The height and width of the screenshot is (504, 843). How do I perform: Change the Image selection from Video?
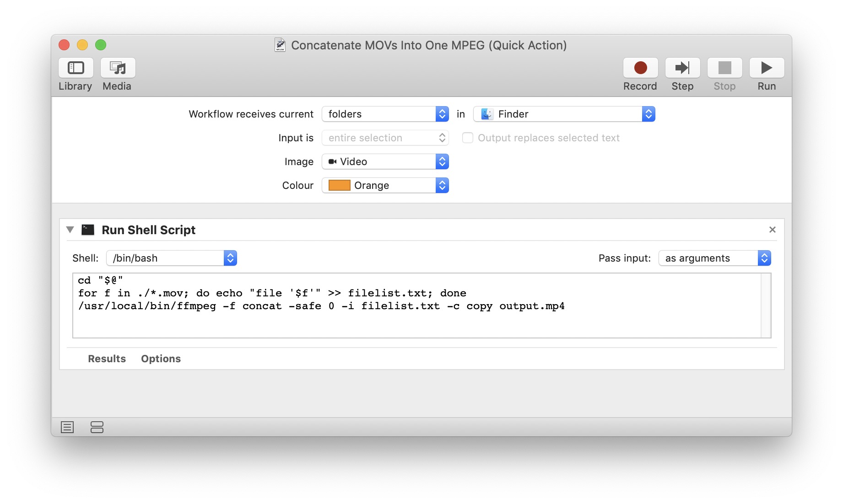click(384, 161)
